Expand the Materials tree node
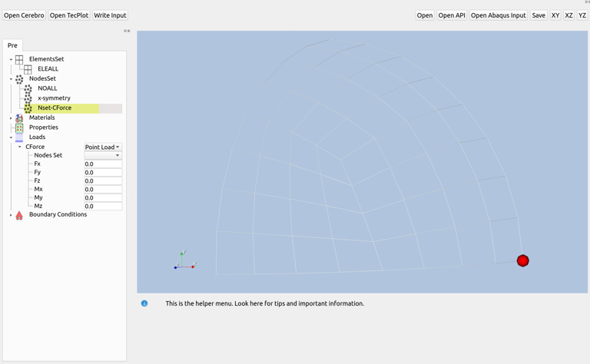The image size is (590, 364). click(11, 118)
